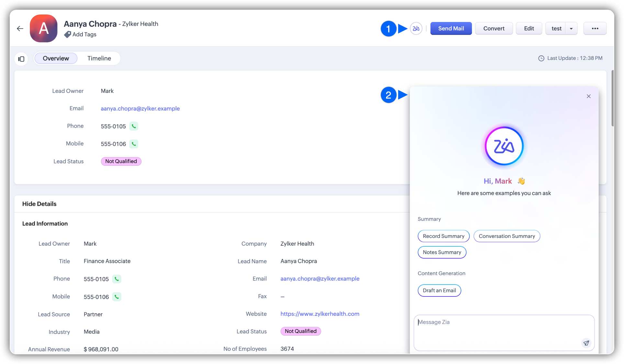
Task: Switch to the Timeline tab
Action: tap(99, 59)
